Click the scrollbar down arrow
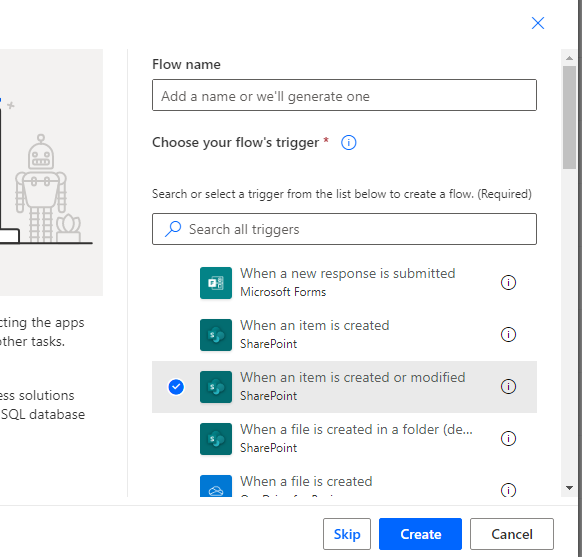The image size is (582, 557). tap(569, 488)
